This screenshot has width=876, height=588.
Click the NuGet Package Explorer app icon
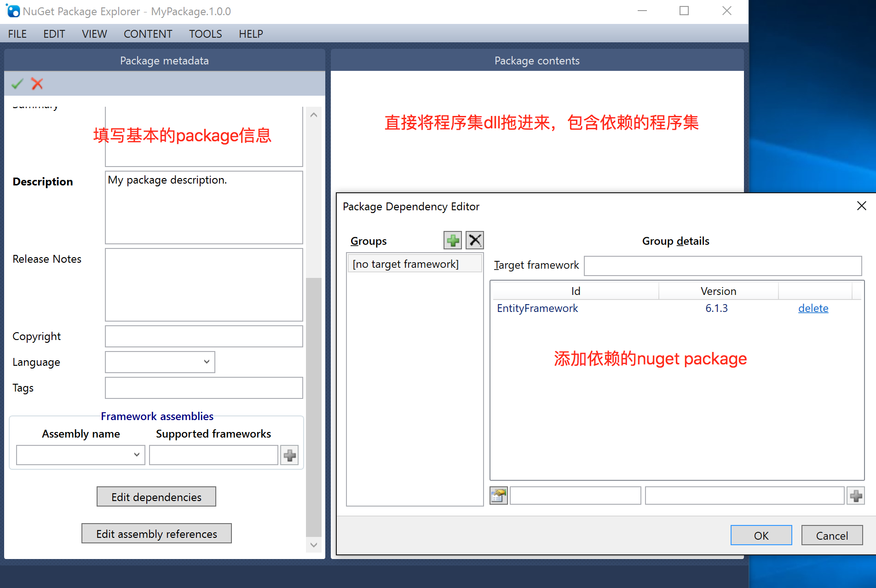pos(13,11)
